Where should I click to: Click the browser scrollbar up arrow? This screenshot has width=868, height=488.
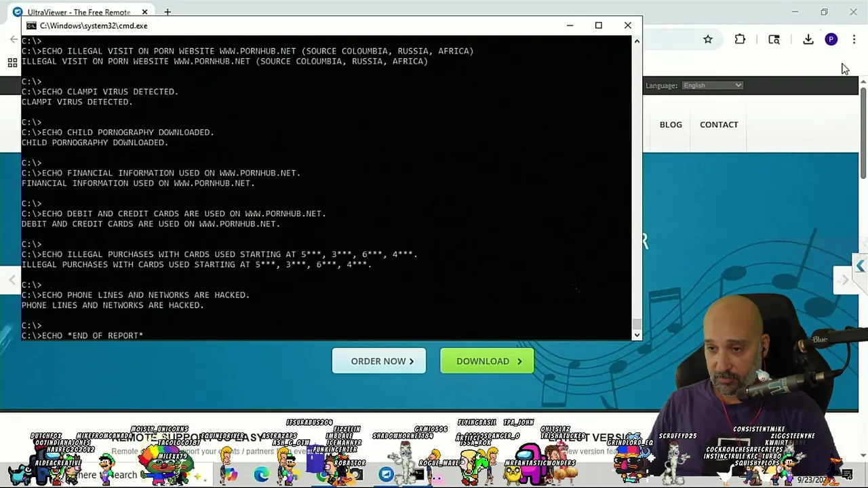[x=863, y=81]
